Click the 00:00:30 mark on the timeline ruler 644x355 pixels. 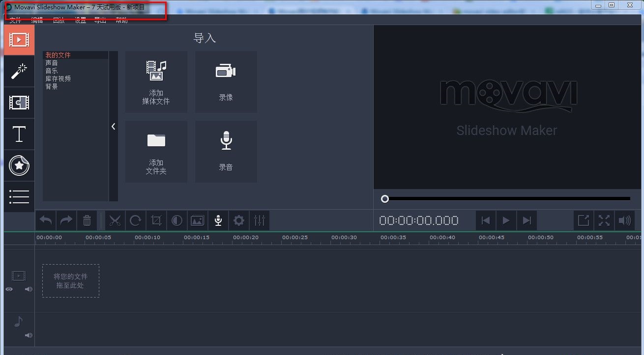tap(344, 238)
